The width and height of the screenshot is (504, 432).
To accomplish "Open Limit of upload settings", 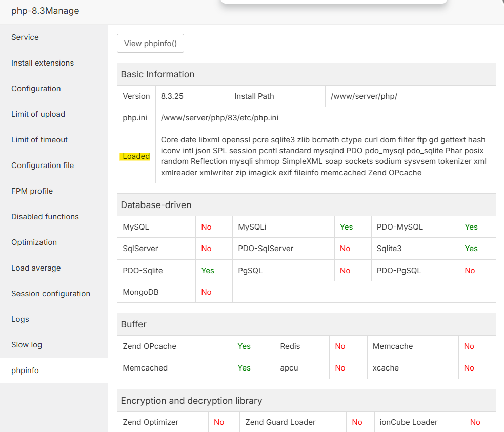I will pos(38,114).
